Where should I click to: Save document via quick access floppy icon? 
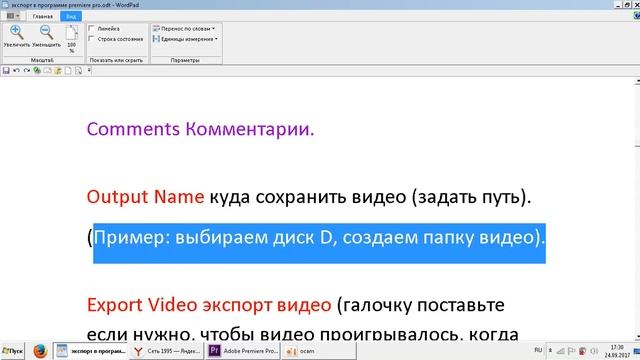[x=6, y=71]
